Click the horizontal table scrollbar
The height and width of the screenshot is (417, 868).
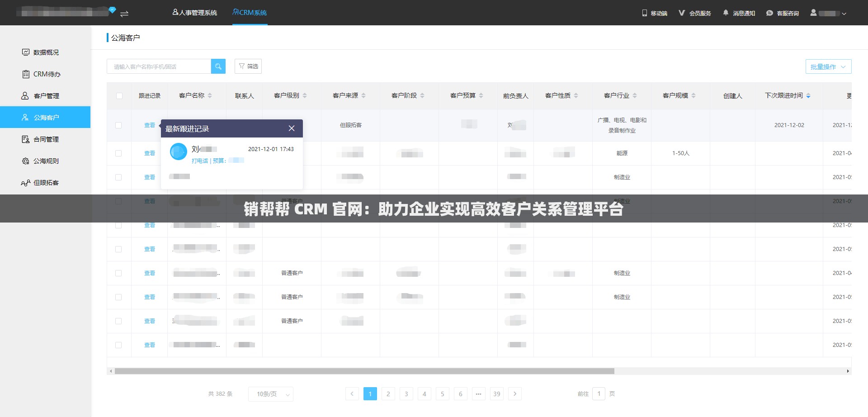click(364, 371)
